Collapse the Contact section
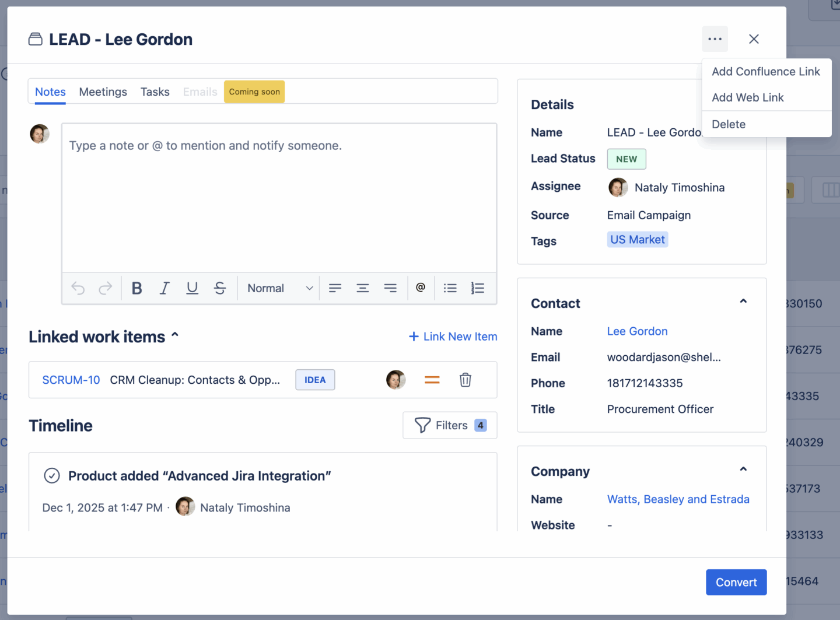This screenshot has width=840, height=620. (743, 301)
